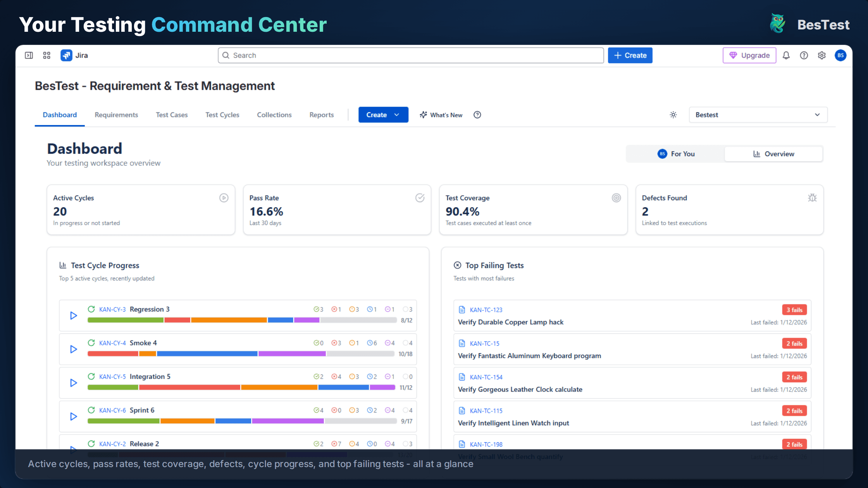Click the Jira app icon
Viewport: 868px width, 488px height.
coord(66,55)
